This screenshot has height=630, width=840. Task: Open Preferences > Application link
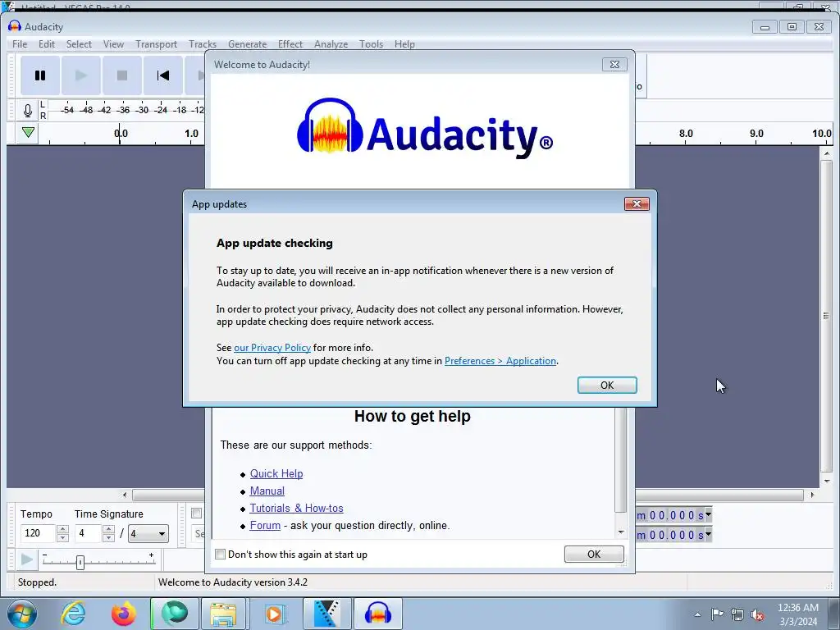pyautogui.click(x=500, y=361)
